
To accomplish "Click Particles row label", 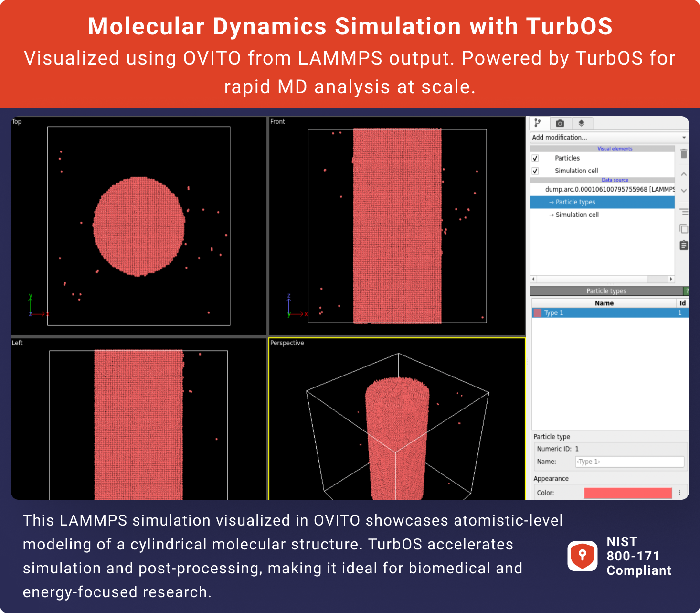I will 567,158.
